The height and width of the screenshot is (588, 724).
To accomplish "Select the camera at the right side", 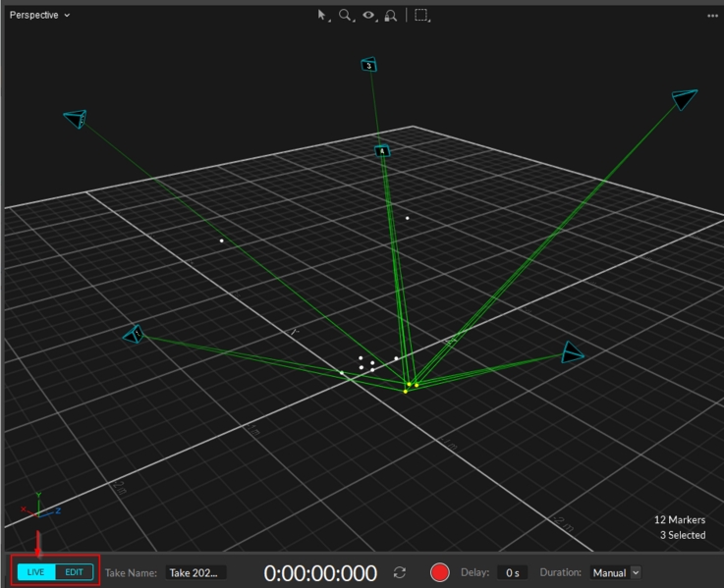I will [573, 353].
